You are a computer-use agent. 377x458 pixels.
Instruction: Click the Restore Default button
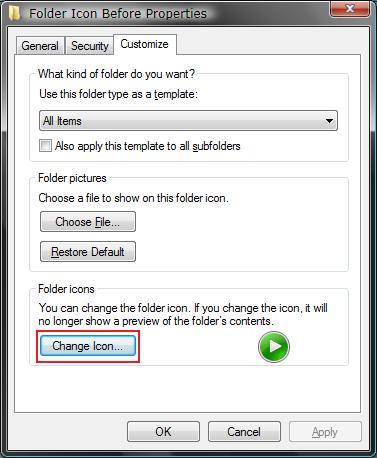pos(88,252)
